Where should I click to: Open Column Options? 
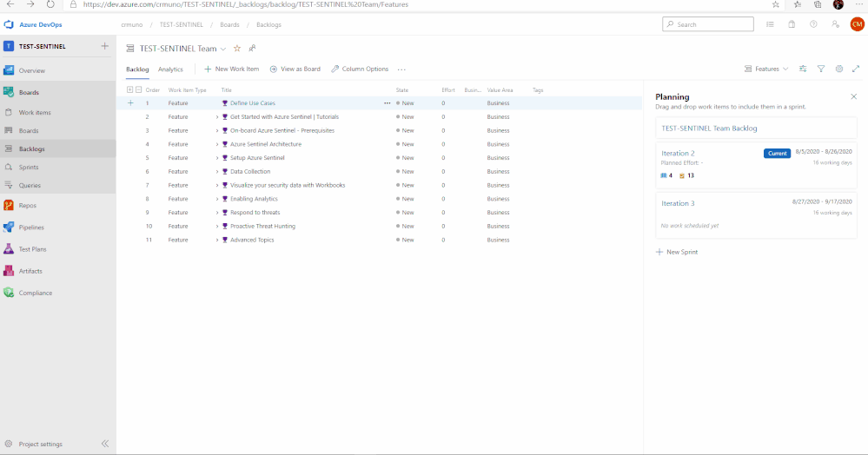(x=360, y=69)
